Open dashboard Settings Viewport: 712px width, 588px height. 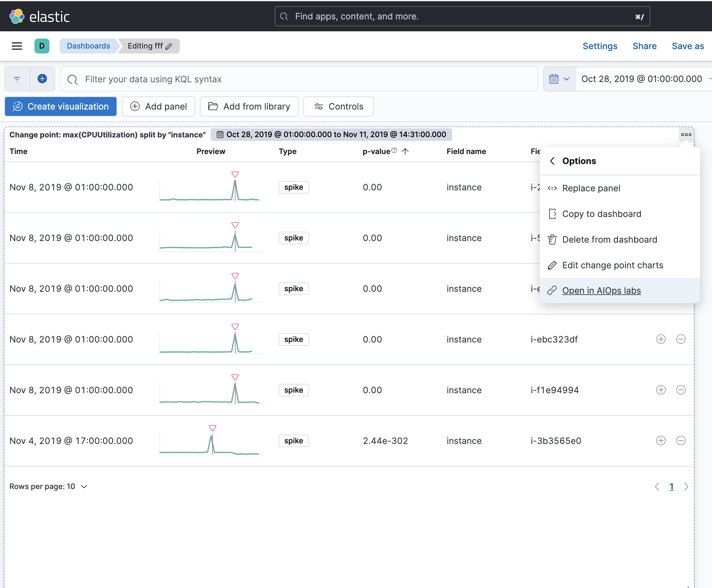(600, 46)
